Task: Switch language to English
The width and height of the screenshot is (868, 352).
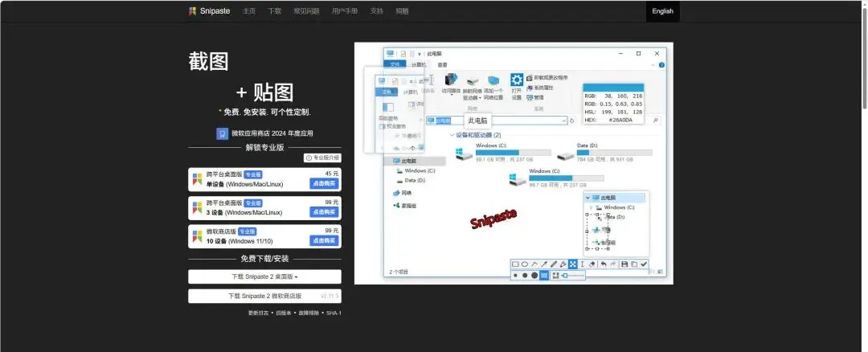Action: pyautogui.click(x=662, y=11)
